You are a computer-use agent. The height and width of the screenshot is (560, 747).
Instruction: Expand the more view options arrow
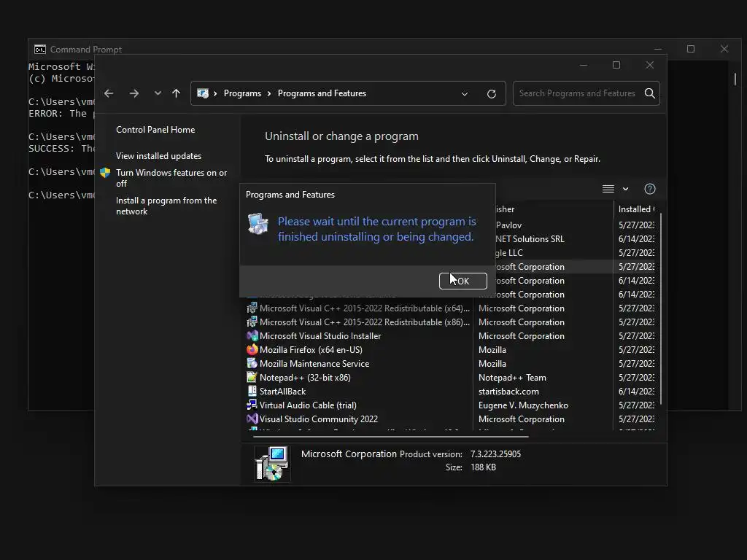pyautogui.click(x=625, y=189)
